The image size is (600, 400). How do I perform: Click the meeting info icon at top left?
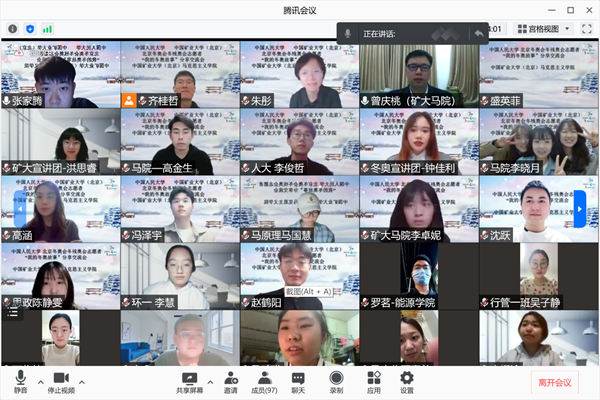(13, 29)
